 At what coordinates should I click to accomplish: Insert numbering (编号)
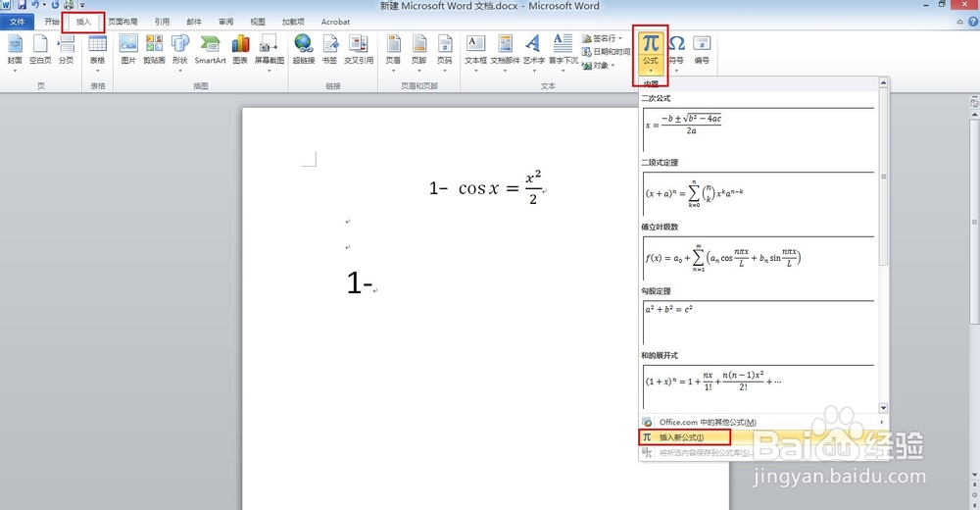click(702, 50)
